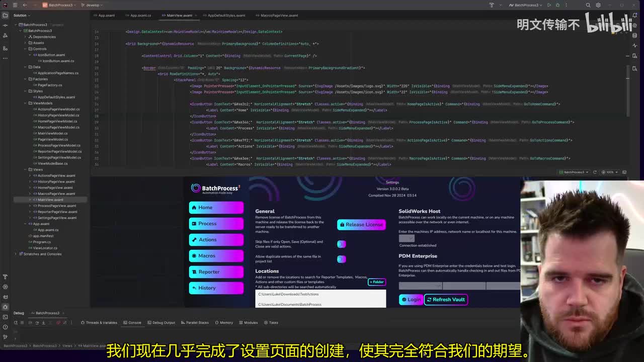Expand the Dependencies node
This screenshot has height=362, width=644.
point(25,37)
